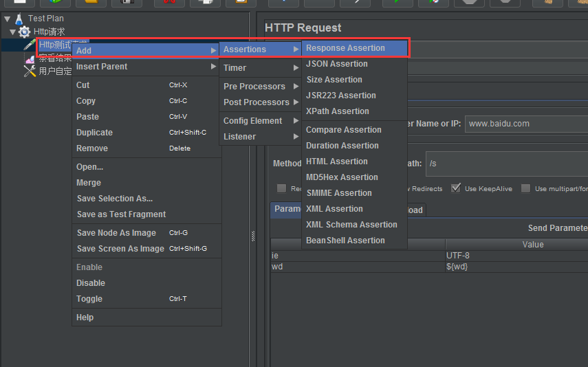Select the 'UTF-8' value cell
The image size is (588, 367).
[516, 256]
